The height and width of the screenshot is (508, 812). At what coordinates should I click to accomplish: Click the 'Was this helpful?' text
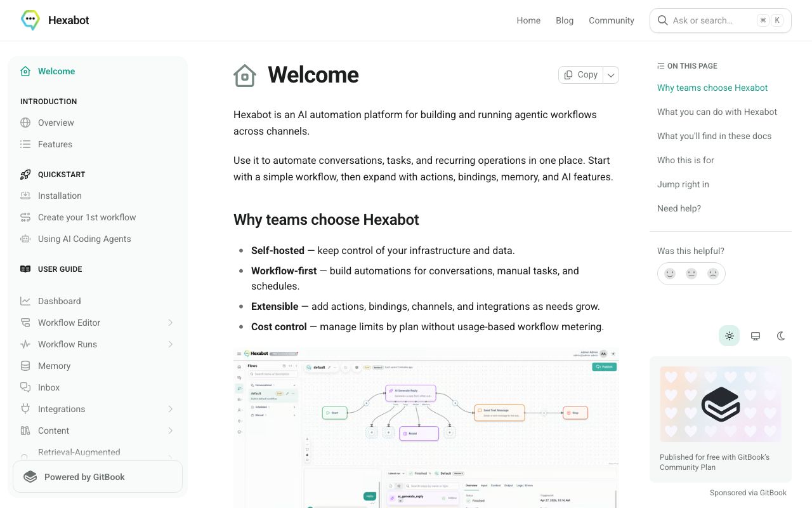point(691,251)
